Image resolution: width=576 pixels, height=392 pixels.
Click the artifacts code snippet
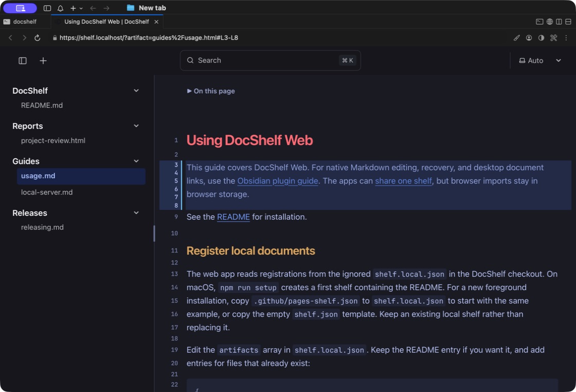(239, 350)
